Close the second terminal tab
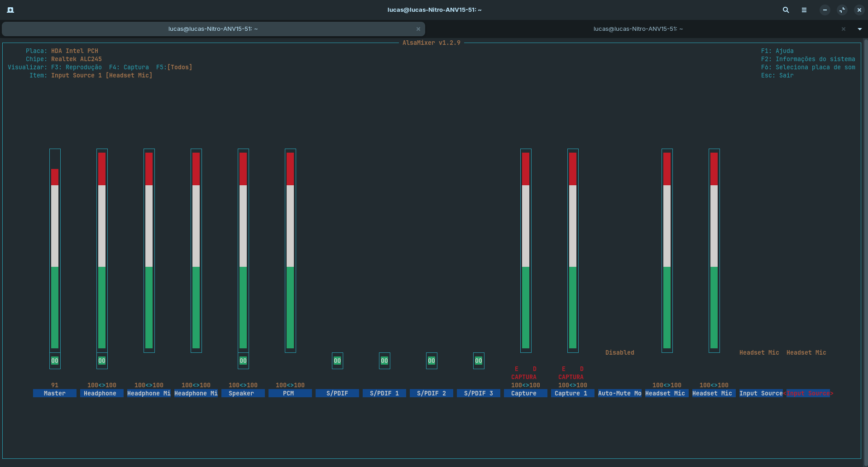This screenshot has height=467, width=868. [x=843, y=29]
